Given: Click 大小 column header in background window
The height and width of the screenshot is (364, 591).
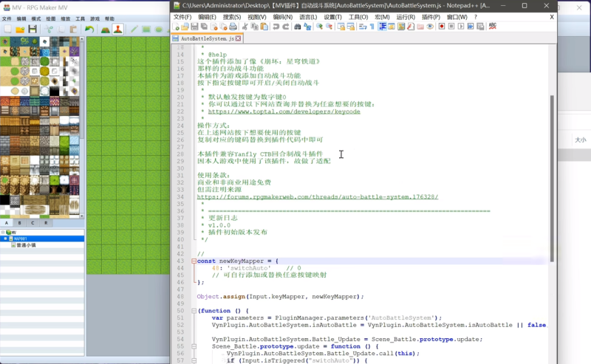Looking at the screenshot, I should coord(581,140).
